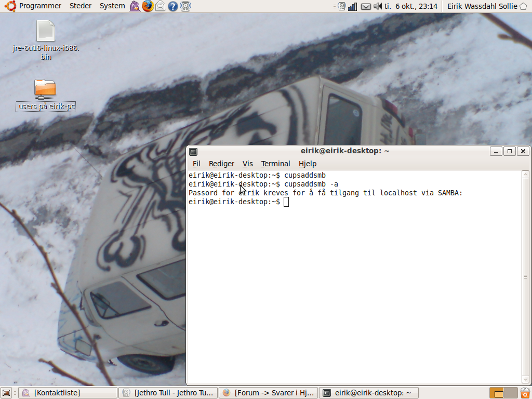
Task: Open the volume control icon
Action: 377,6
